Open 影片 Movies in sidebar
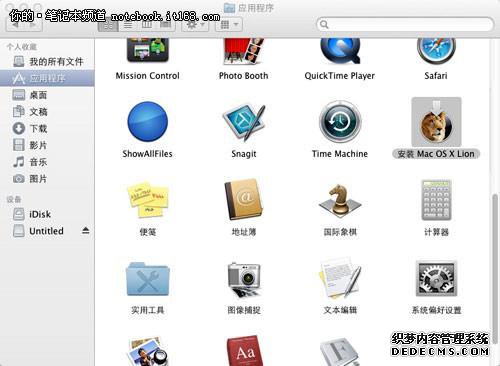The height and width of the screenshot is (366, 500). click(x=47, y=145)
